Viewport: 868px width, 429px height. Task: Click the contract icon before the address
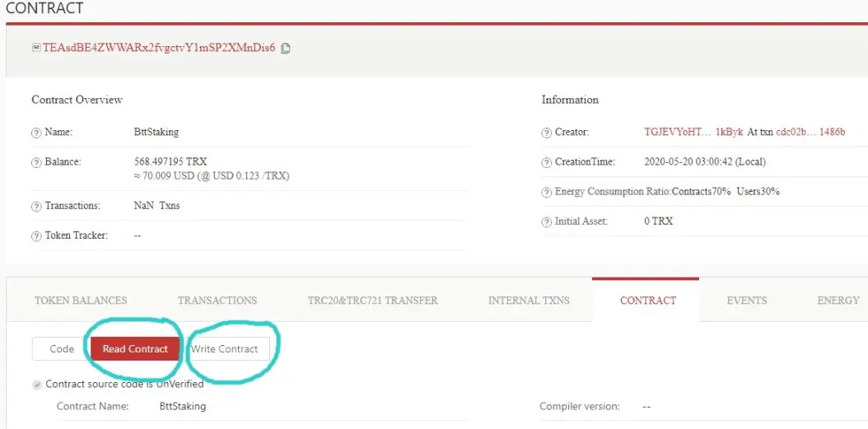36,48
